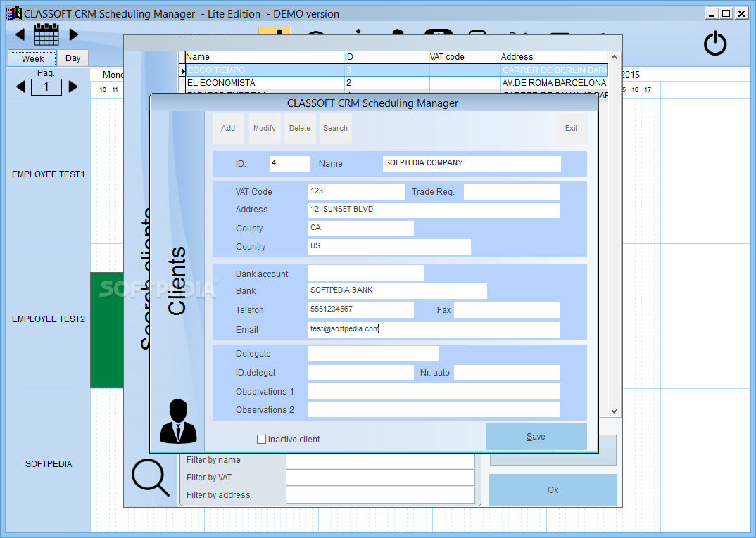This screenshot has height=538, width=756.
Task: Click the Bank field with SOFTPEDIA BANK
Action: click(397, 291)
